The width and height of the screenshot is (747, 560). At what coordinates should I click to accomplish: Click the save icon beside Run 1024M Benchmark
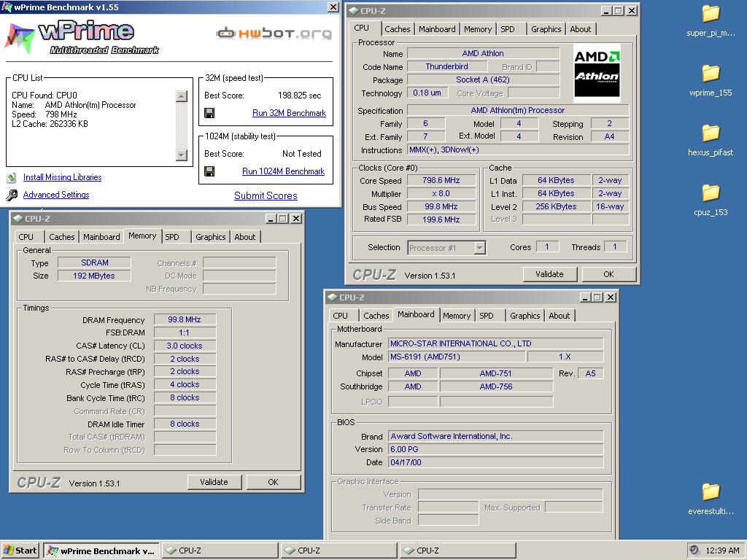pos(209,171)
